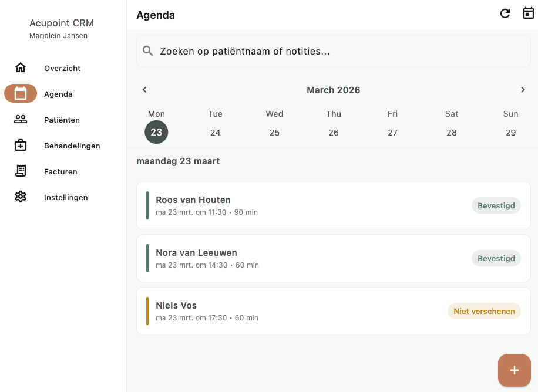
Task: Select Thursday 26 in the week strip
Action: tap(333, 132)
